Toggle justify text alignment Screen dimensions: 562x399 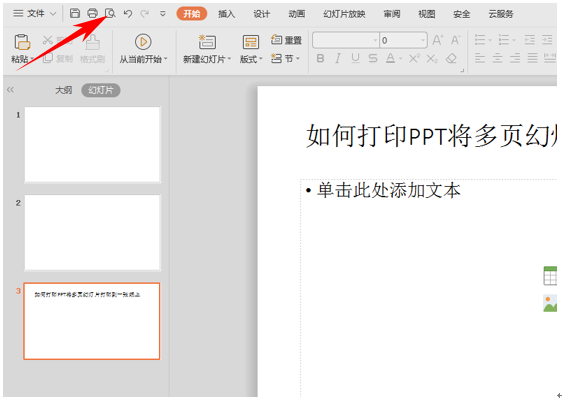tap(532, 58)
